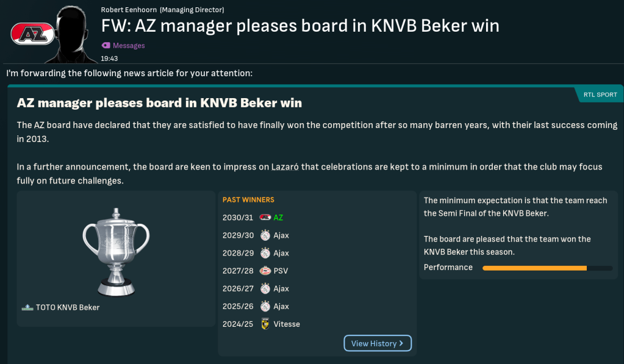
Task: Click the purple Messages tag icon
Action: coord(106,46)
